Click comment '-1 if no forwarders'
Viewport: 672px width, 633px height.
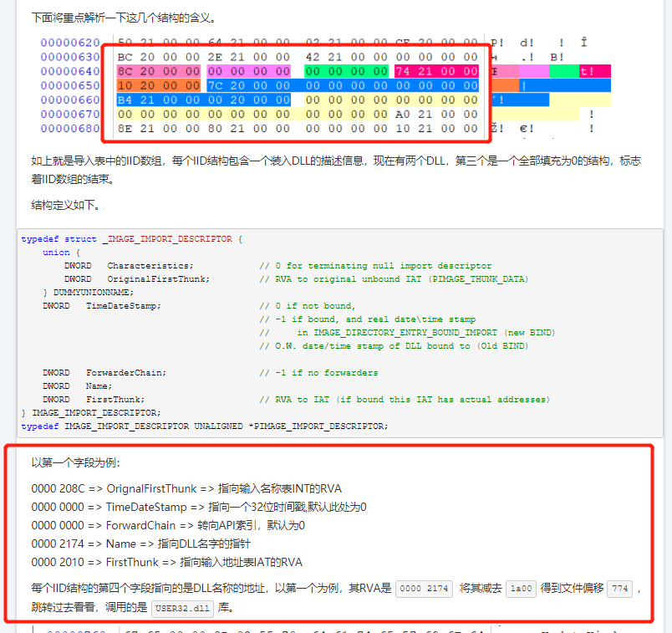[x=318, y=373]
